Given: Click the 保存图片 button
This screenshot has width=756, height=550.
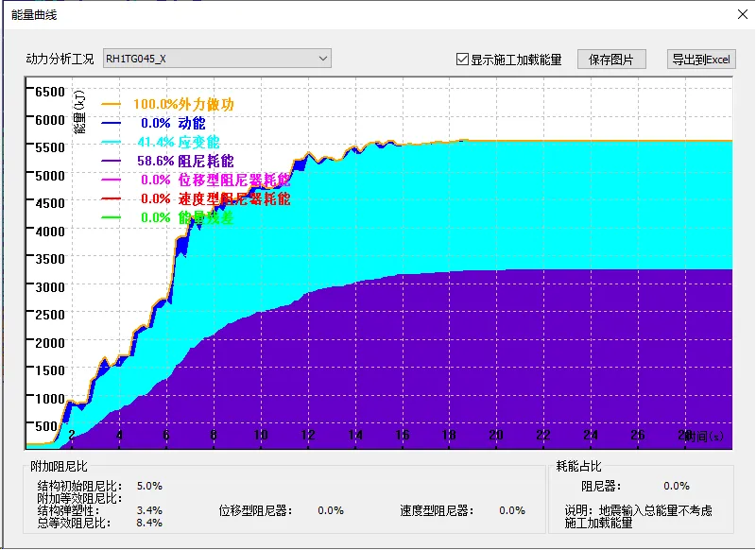Looking at the screenshot, I should point(611,60).
